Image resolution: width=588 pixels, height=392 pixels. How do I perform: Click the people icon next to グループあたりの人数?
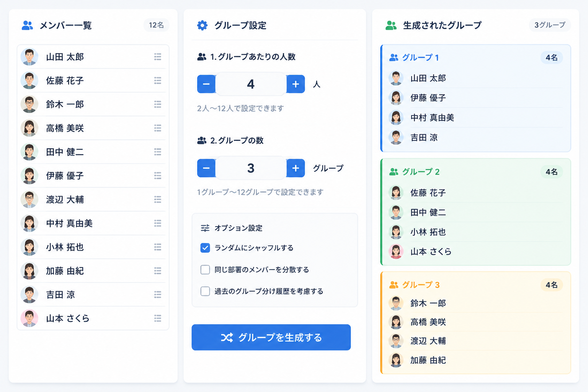point(202,57)
